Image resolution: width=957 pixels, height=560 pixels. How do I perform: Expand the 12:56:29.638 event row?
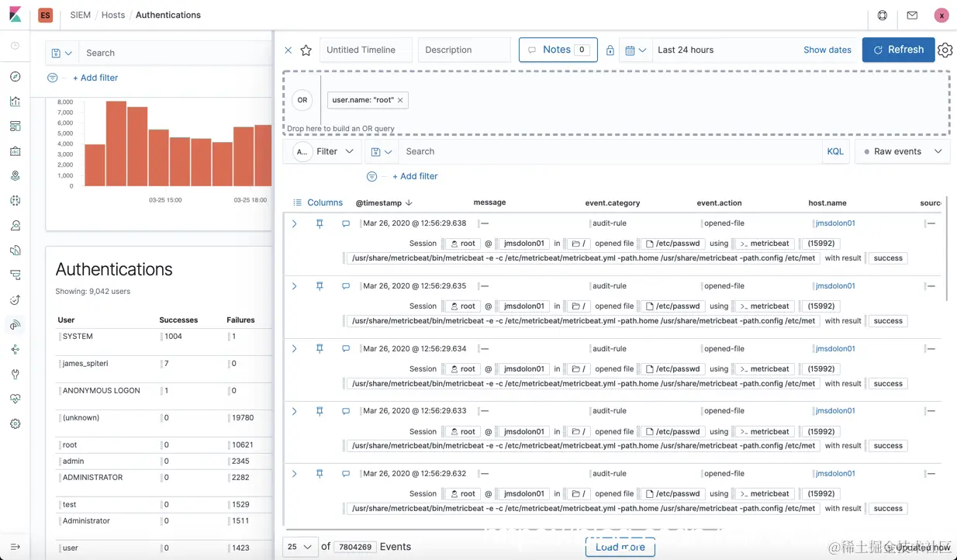tap(295, 223)
